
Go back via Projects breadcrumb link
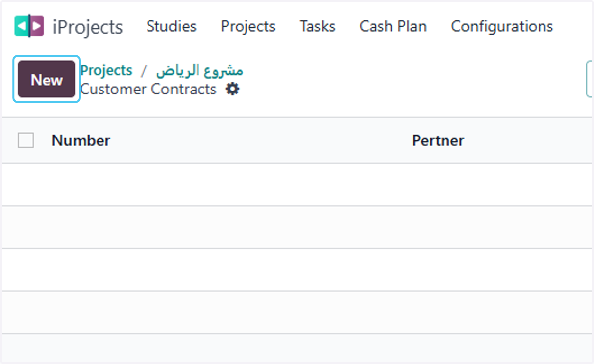click(106, 71)
